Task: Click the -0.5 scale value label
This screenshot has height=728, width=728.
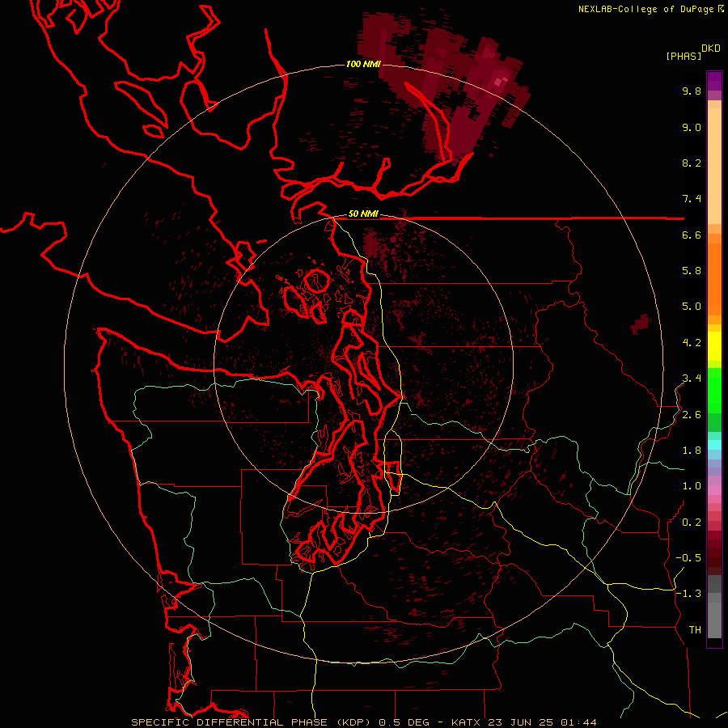Action: point(688,558)
